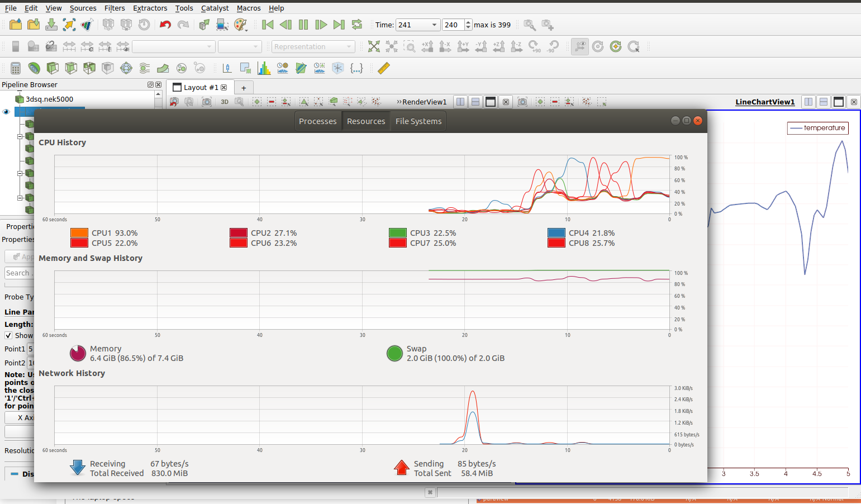
Task: Open a file with ParaView's Open icon
Action: click(x=16, y=25)
